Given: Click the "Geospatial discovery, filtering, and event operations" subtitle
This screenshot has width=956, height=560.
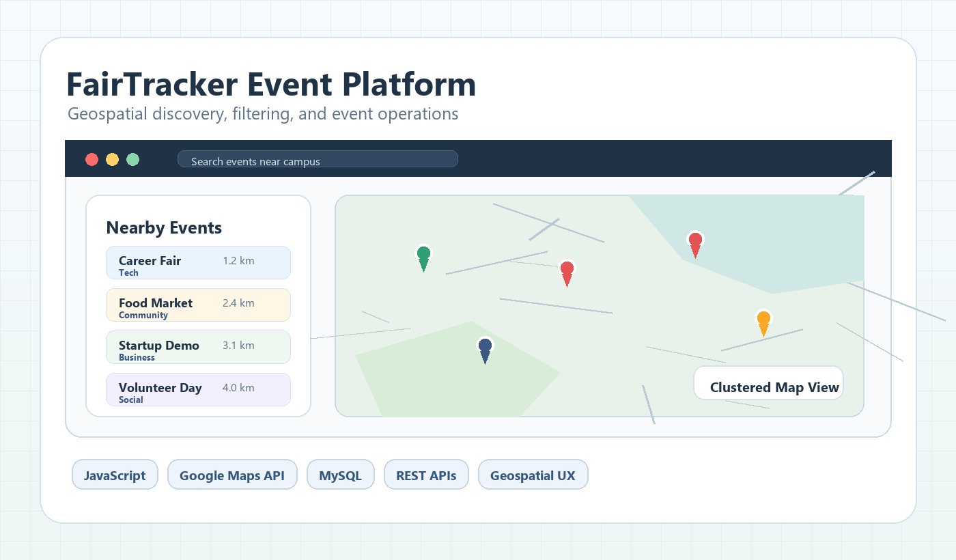Looking at the screenshot, I should [x=263, y=113].
